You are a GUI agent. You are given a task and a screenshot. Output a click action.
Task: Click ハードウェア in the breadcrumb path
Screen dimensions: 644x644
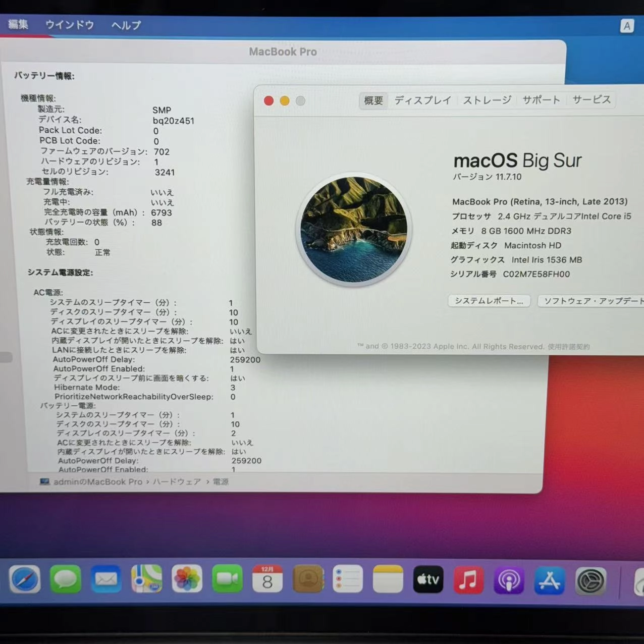pyautogui.click(x=178, y=481)
